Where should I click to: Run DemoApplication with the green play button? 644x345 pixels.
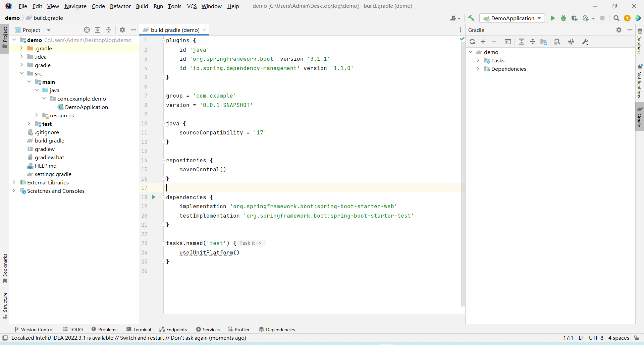tap(553, 18)
